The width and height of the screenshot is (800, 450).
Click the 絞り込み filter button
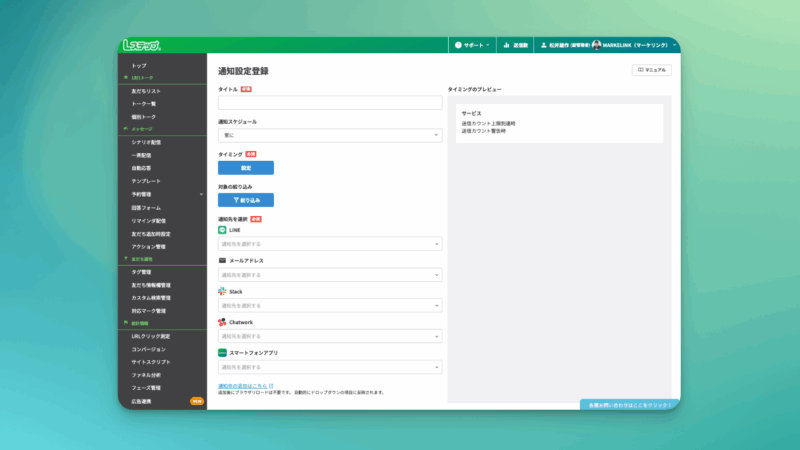pos(245,200)
